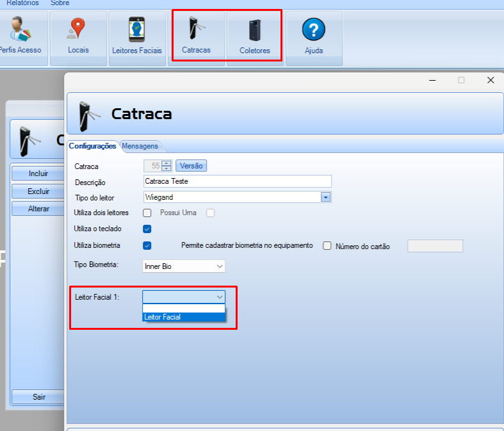The width and height of the screenshot is (504, 431).
Task: Select the blank option in Leitor Facial list
Action: coord(184,309)
